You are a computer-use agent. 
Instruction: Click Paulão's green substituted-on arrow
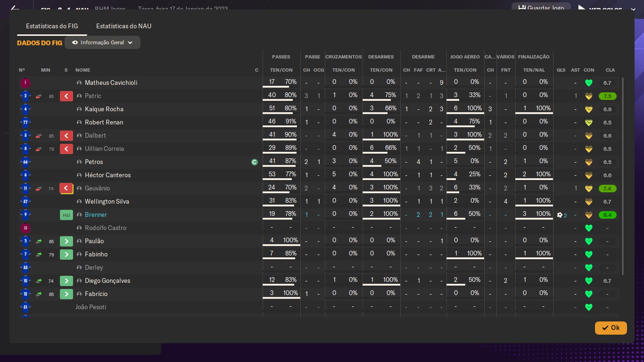(66, 241)
